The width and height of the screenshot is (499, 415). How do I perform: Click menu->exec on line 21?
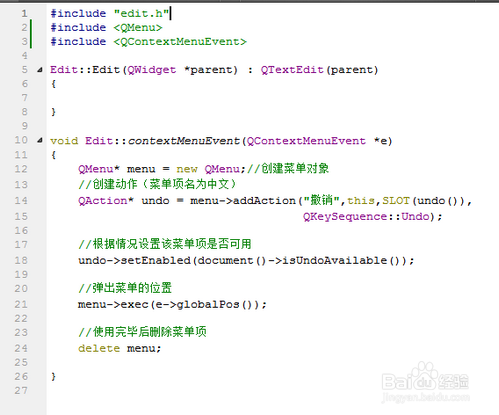[113, 304]
